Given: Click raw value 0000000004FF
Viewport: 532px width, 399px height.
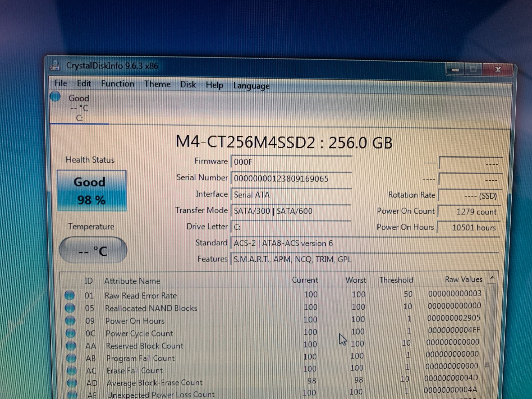Looking at the screenshot, I should pyautogui.click(x=454, y=330).
